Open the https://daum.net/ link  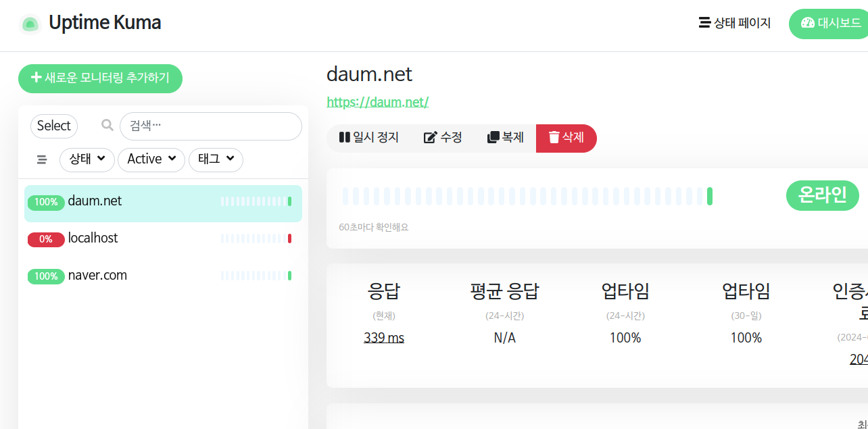click(x=377, y=102)
